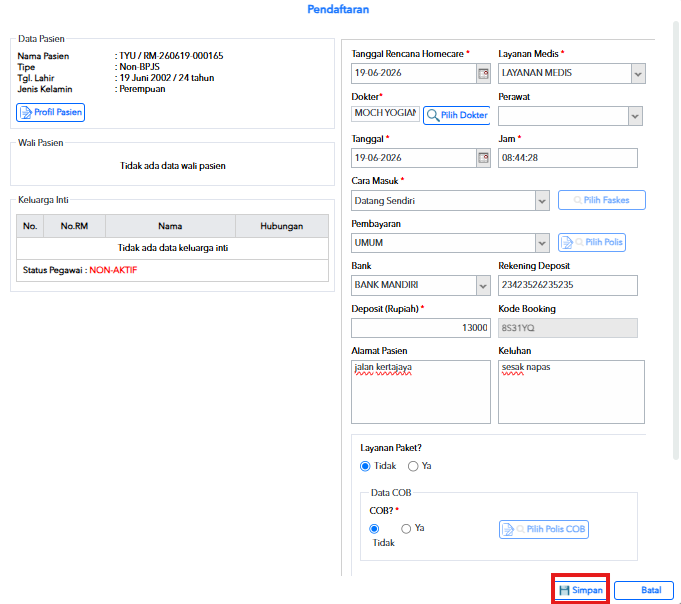Click the Kode Booking field
This screenshot has height=604, width=681.
(x=568, y=328)
